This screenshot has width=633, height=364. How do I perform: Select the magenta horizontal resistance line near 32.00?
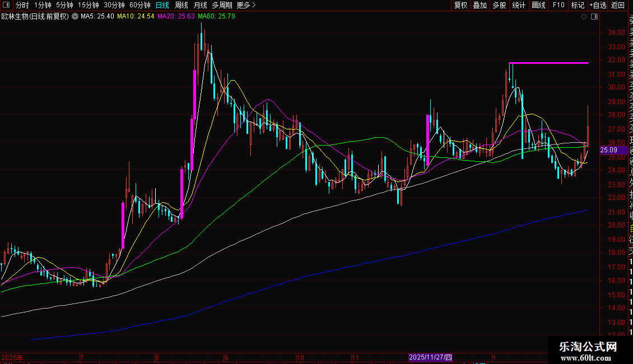tap(548, 63)
